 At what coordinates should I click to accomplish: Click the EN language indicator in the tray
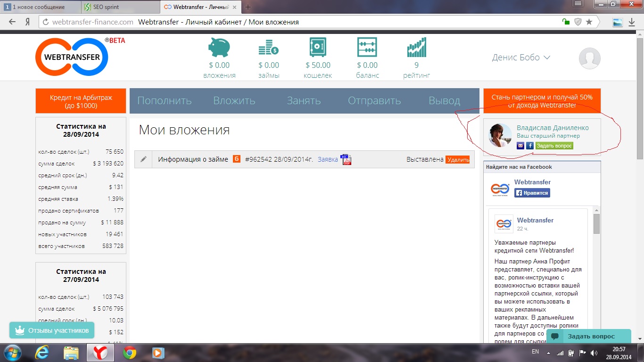point(535,352)
